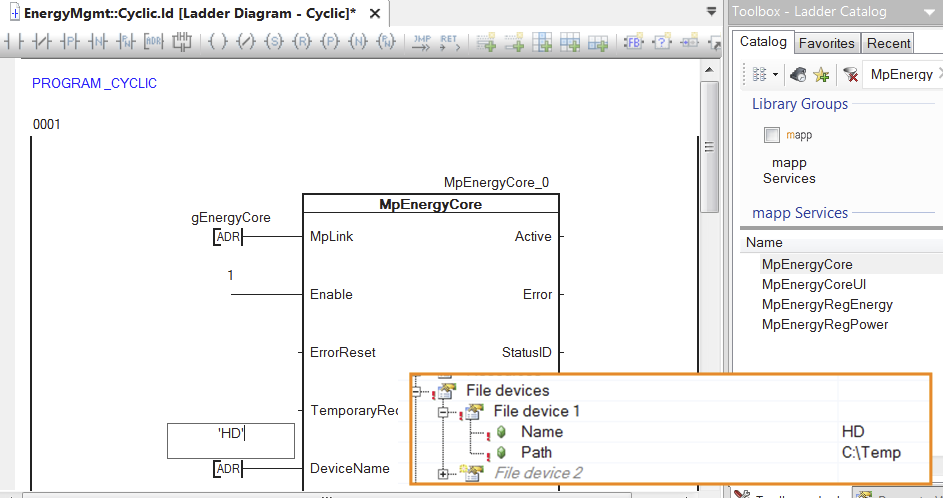
Task: Insert a RET return instruction
Action: 449,42
